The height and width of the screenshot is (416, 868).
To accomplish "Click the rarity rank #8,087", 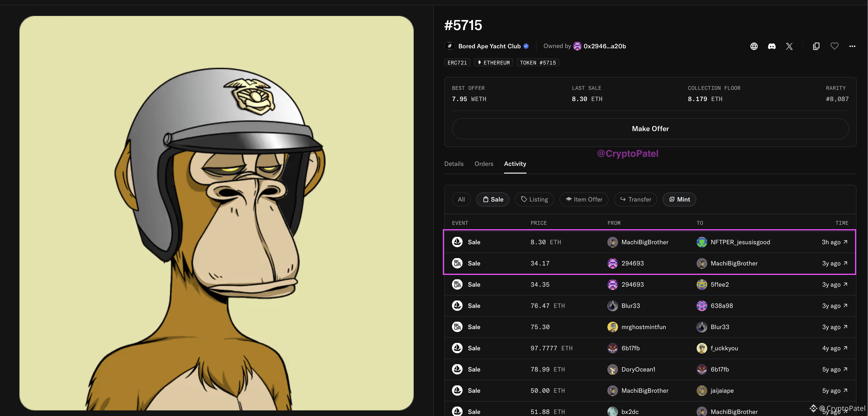I will pyautogui.click(x=837, y=99).
